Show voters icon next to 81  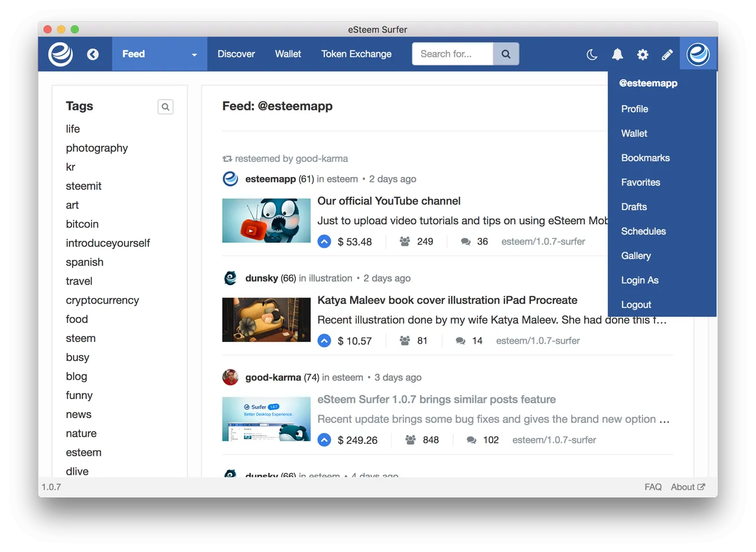(x=405, y=341)
